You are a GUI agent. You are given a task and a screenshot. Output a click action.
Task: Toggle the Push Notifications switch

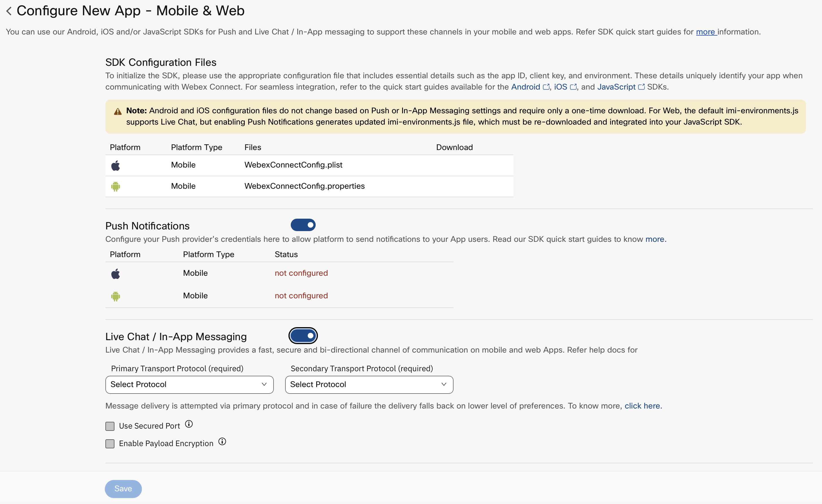click(x=303, y=225)
